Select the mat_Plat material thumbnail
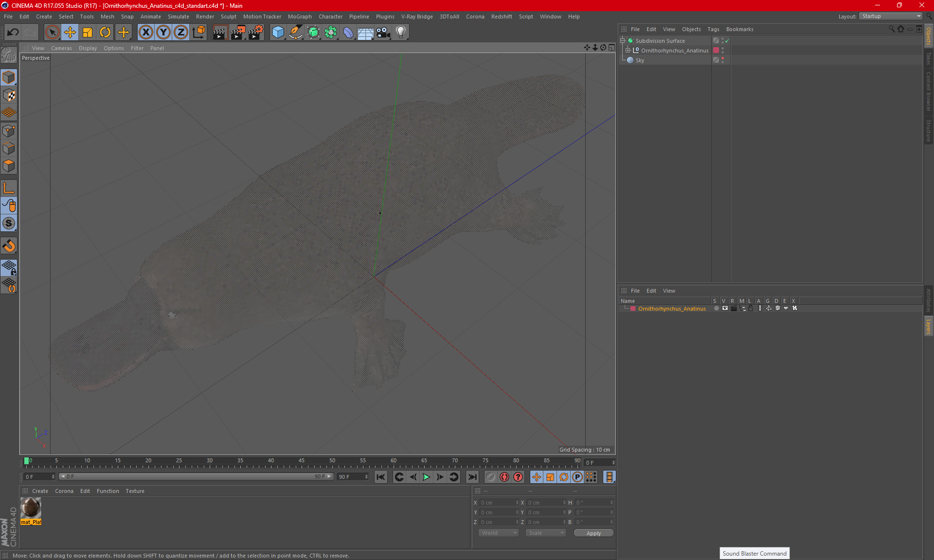The height and width of the screenshot is (560, 934). (31, 508)
